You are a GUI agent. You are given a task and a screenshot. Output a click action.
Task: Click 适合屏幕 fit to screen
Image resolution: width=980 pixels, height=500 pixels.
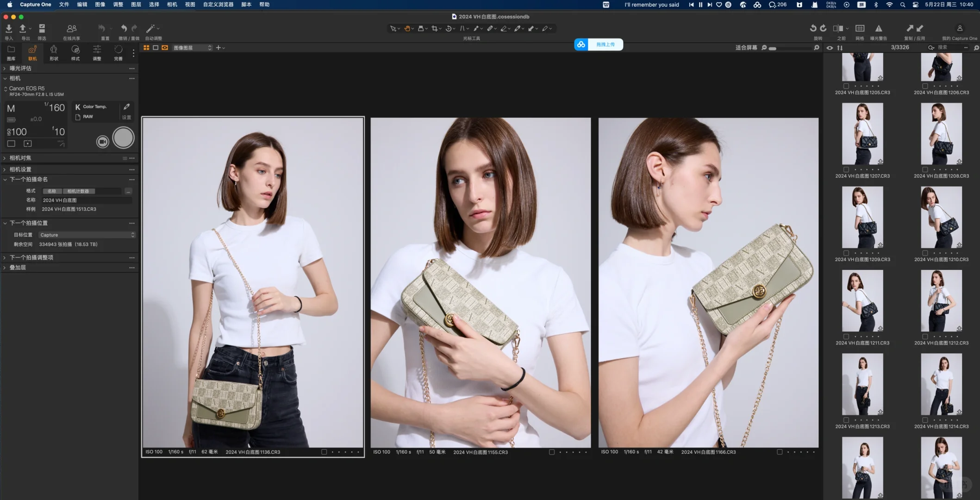pyautogui.click(x=746, y=48)
